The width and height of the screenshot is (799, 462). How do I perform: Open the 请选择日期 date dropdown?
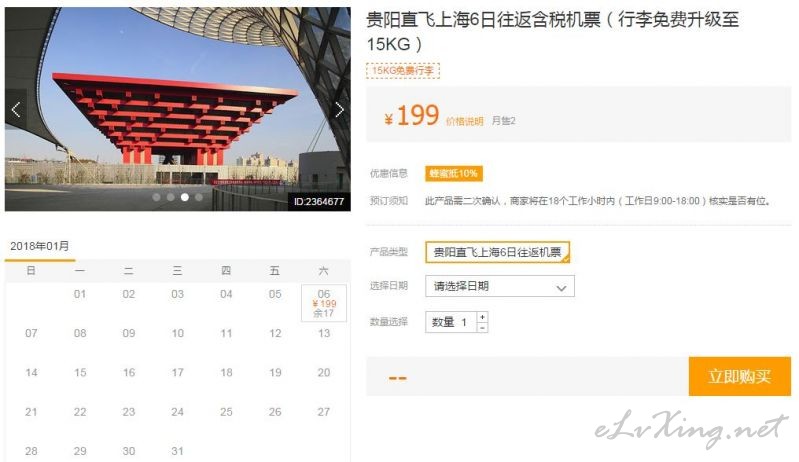pos(500,286)
